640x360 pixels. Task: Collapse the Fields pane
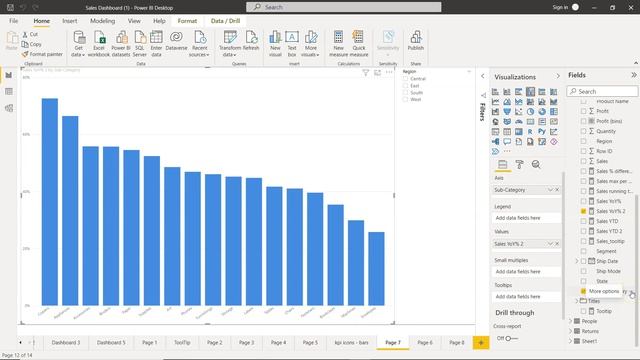tap(633, 75)
